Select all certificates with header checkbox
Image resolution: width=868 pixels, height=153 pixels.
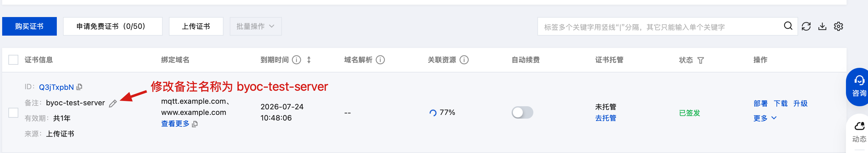[x=13, y=60]
